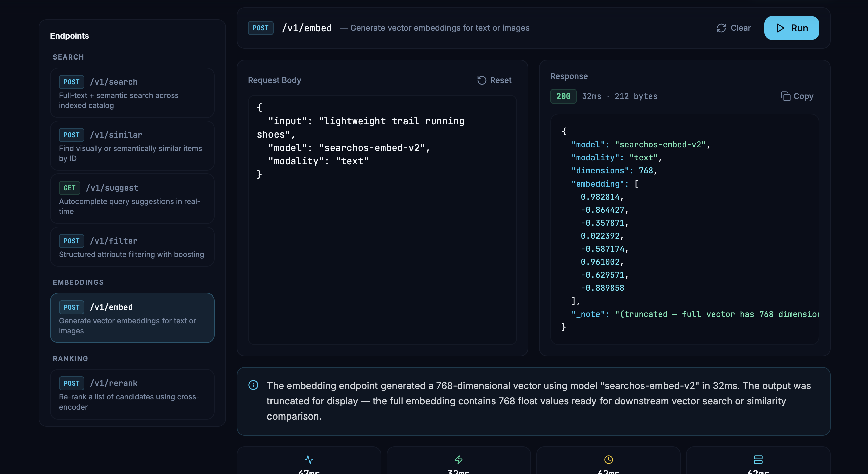
Task: Click the Clear refresh icon
Action: click(721, 28)
